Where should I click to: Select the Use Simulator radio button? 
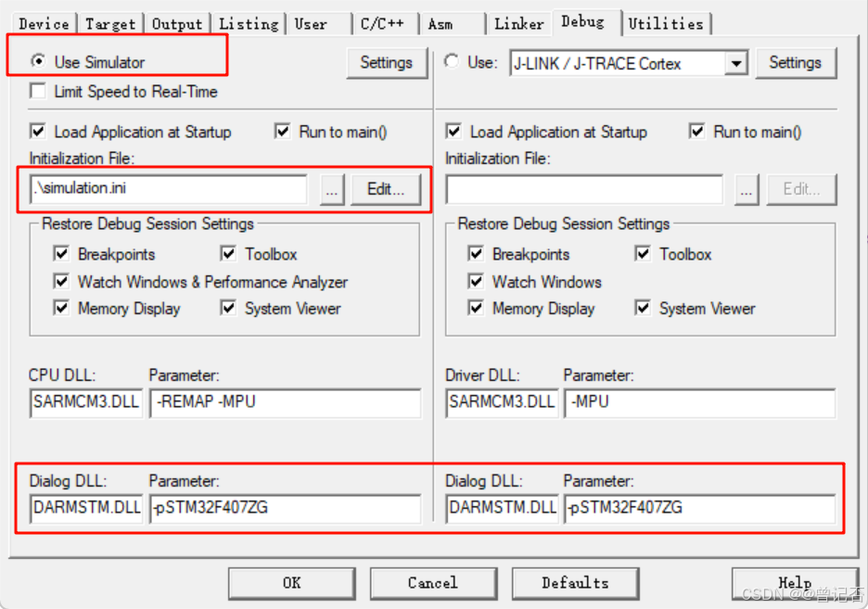38,61
